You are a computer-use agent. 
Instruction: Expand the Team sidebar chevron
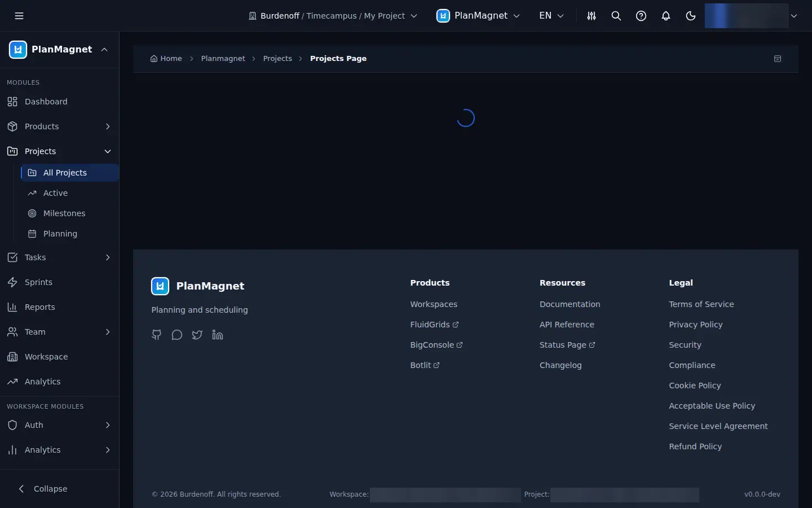coord(108,332)
